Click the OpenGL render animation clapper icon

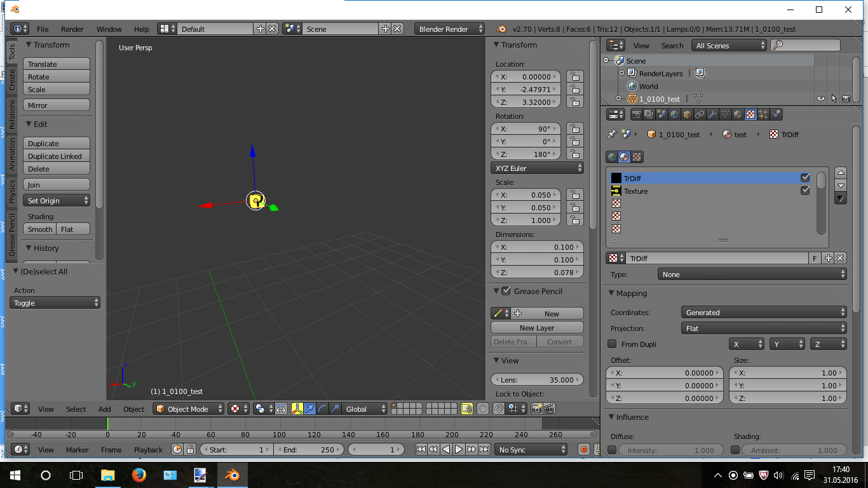[550, 409]
